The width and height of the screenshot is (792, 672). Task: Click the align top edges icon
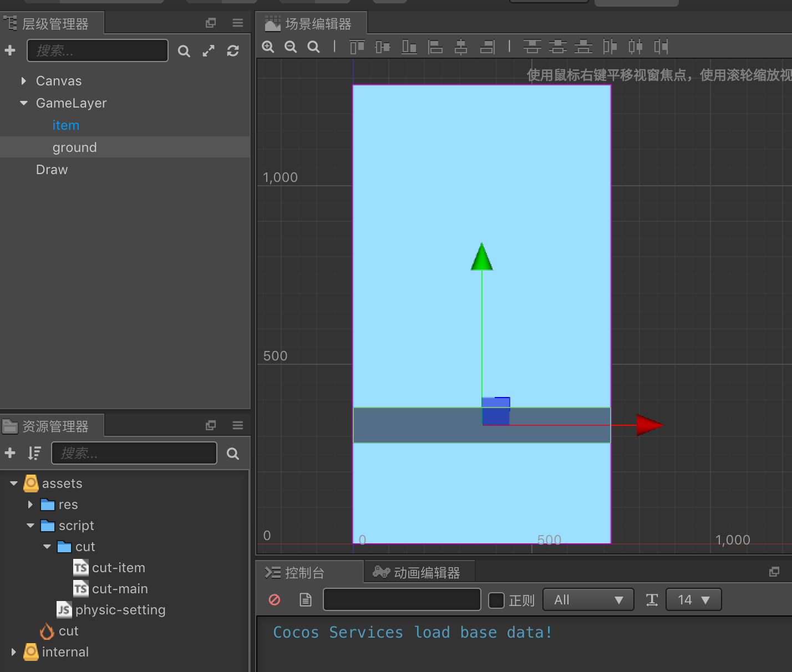[x=357, y=47]
